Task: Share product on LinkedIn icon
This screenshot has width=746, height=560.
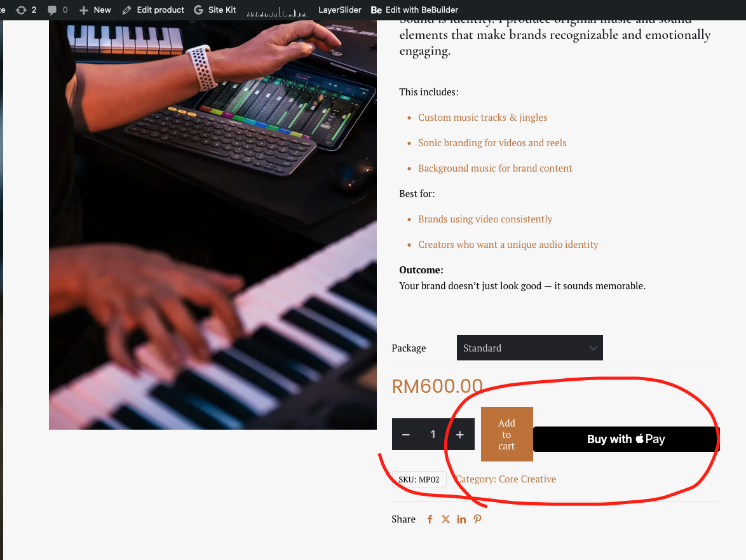Action: point(461,519)
